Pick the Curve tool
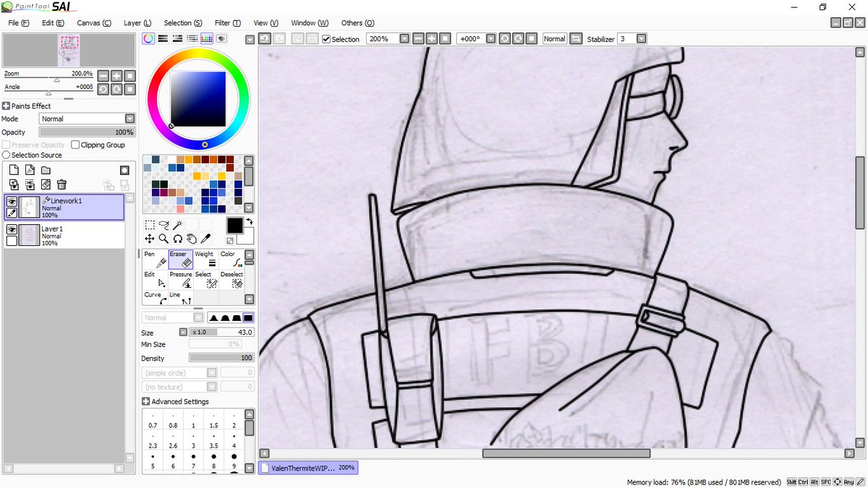Image resolution: width=868 pixels, height=488 pixels. 156,298
